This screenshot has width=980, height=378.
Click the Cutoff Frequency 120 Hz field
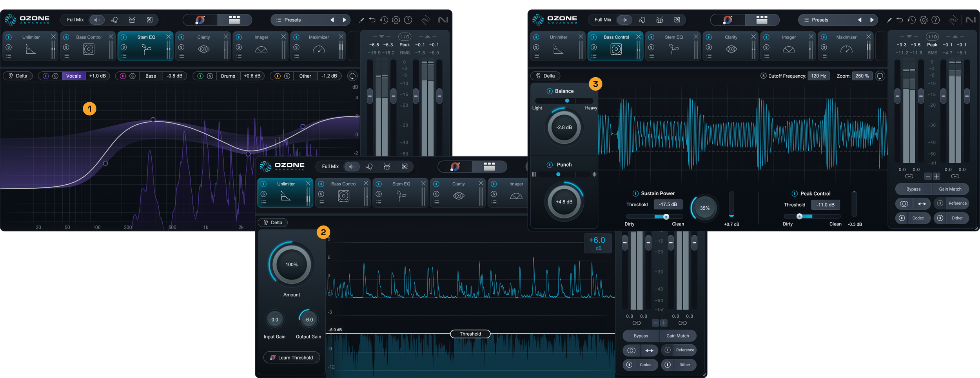coord(818,76)
